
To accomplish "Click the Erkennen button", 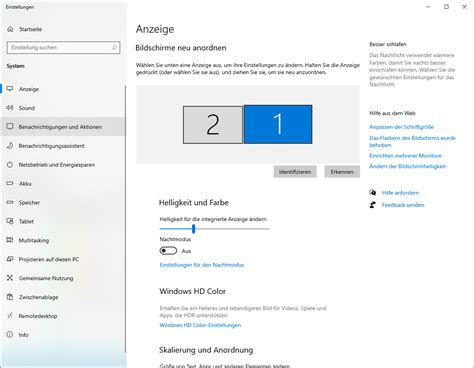I will coord(342,172).
